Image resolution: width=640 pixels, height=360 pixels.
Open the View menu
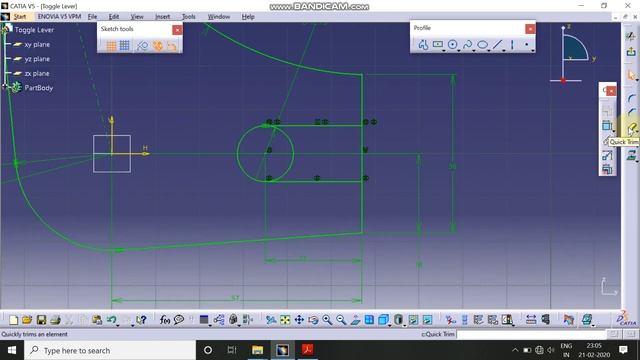[137, 17]
